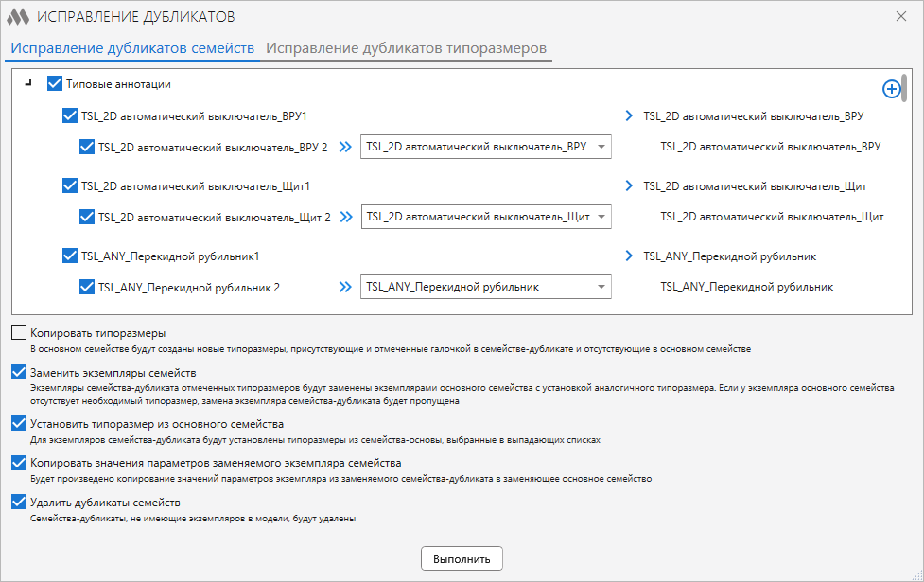The image size is (924, 582).
Task: Uncheck Заменить экземпляры семейств
Action: (19, 372)
